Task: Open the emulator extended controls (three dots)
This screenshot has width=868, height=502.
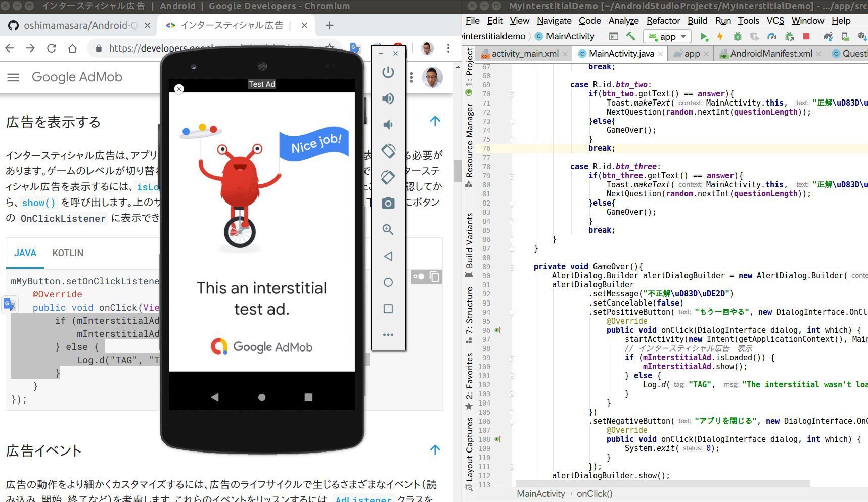Action: pyautogui.click(x=388, y=335)
